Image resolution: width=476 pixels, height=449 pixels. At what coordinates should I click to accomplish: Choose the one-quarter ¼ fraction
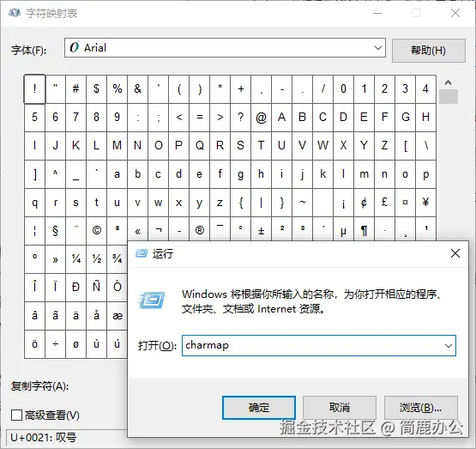point(75,258)
